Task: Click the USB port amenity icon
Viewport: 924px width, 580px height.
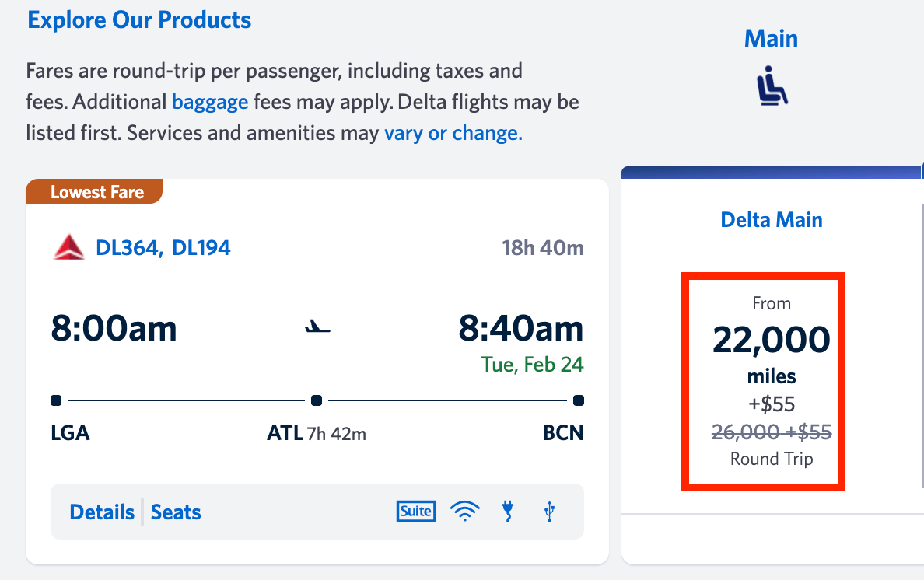Action: [548, 512]
